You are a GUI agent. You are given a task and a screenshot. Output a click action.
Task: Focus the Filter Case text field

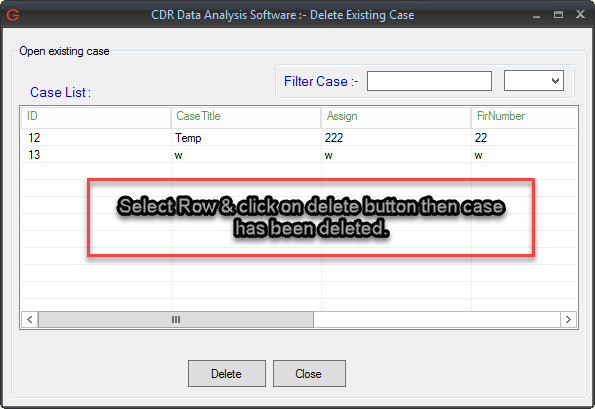click(429, 81)
